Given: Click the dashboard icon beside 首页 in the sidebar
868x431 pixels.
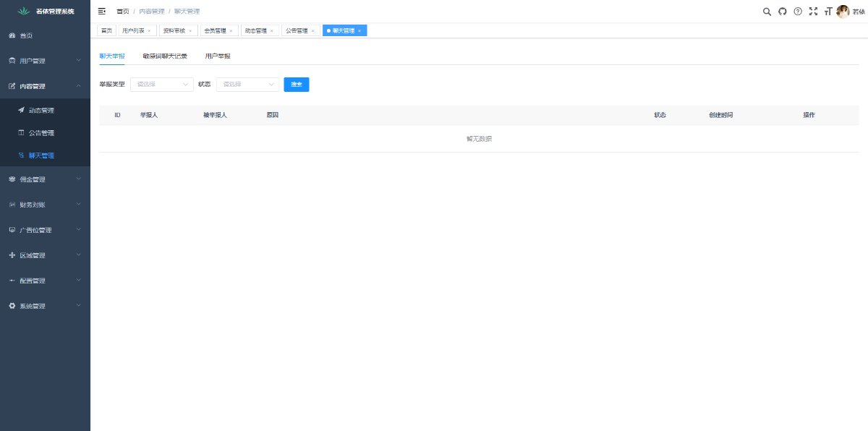Looking at the screenshot, I should pos(12,35).
